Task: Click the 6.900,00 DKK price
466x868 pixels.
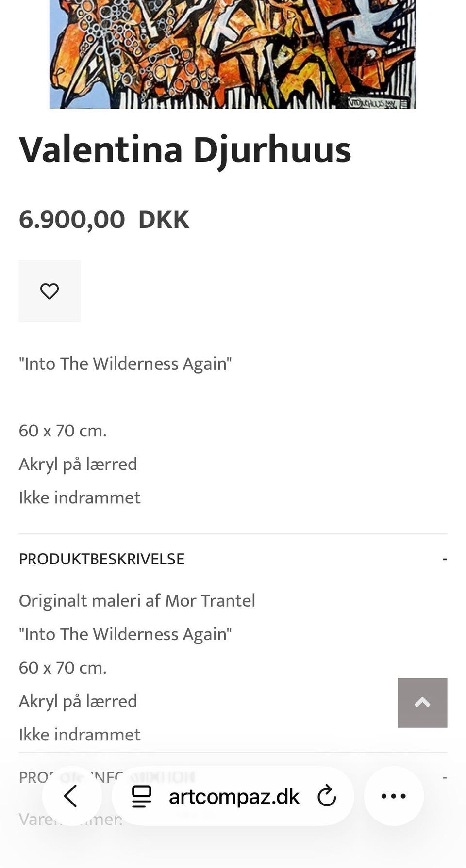Action: pyautogui.click(x=103, y=219)
